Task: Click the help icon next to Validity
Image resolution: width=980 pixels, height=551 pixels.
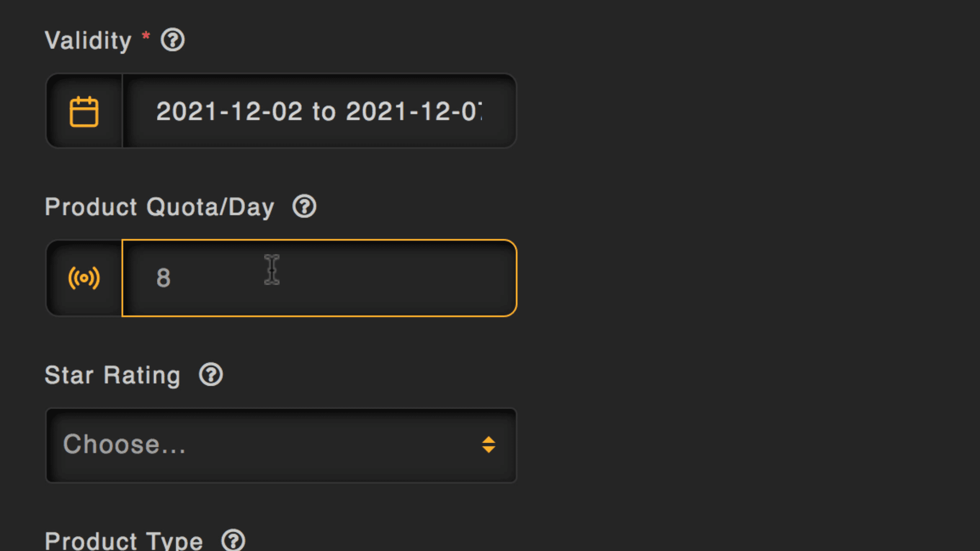Action: click(x=173, y=40)
